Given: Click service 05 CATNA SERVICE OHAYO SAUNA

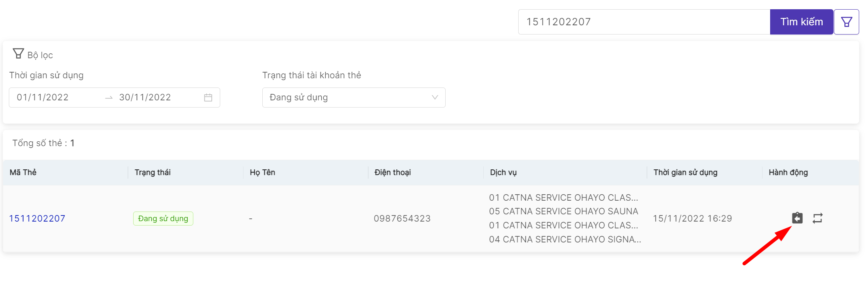Looking at the screenshot, I should (563, 212).
